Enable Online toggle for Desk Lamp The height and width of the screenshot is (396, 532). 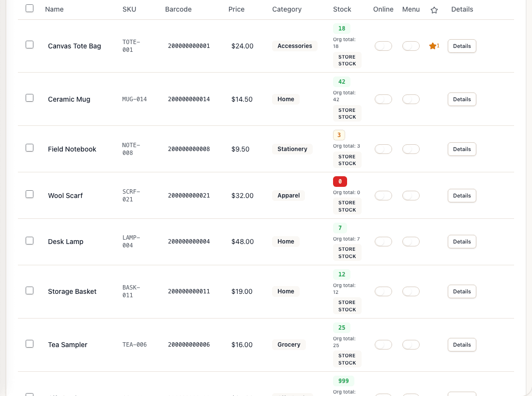coord(383,242)
